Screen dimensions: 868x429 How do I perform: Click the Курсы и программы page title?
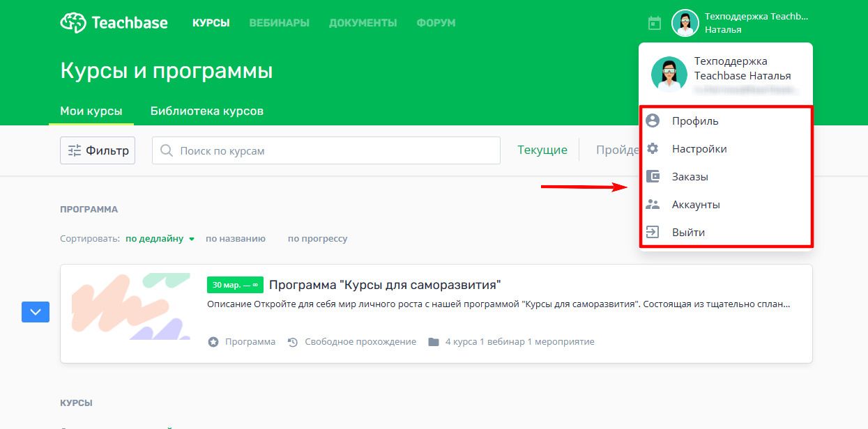coord(167,71)
